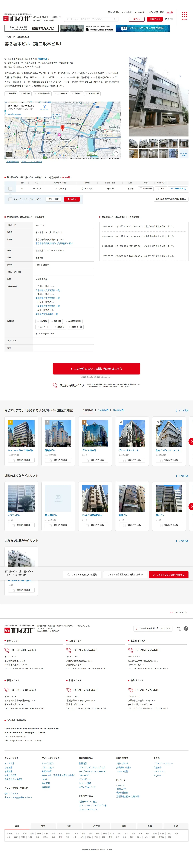Open 地図を見る link next to address

43,59
